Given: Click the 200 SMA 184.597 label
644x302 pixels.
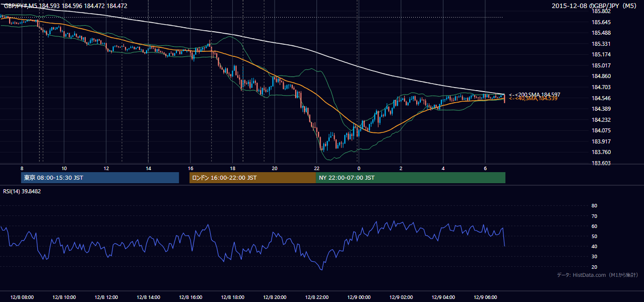Looking at the screenshot, I should (x=535, y=95).
